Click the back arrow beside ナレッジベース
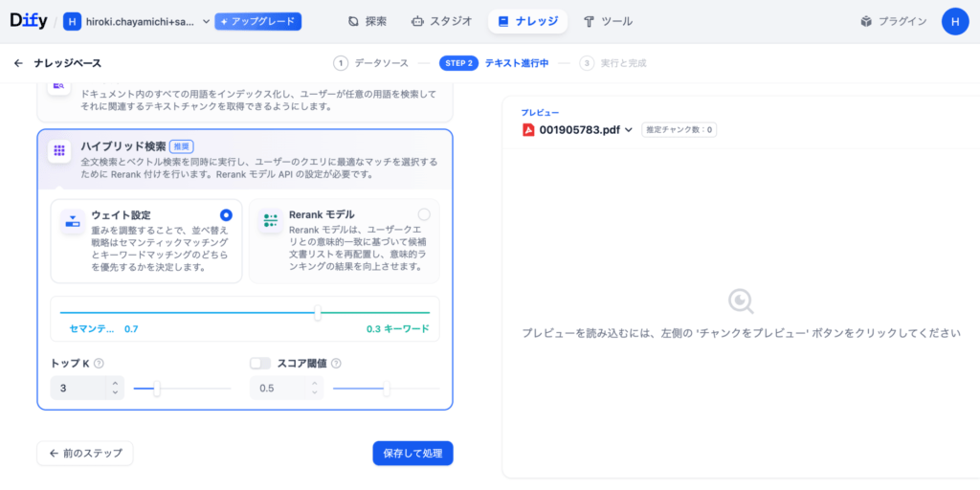The height and width of the screenshot is (490, 980). point(18,63)
